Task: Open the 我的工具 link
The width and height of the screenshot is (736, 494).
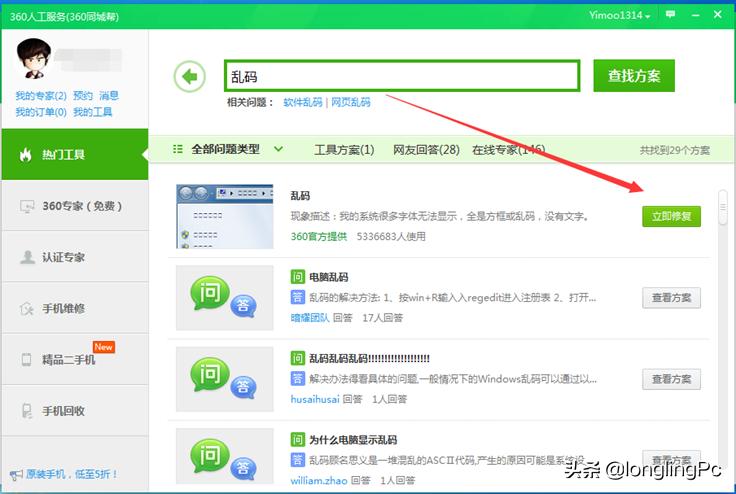Action: click(x=93, y=112)
